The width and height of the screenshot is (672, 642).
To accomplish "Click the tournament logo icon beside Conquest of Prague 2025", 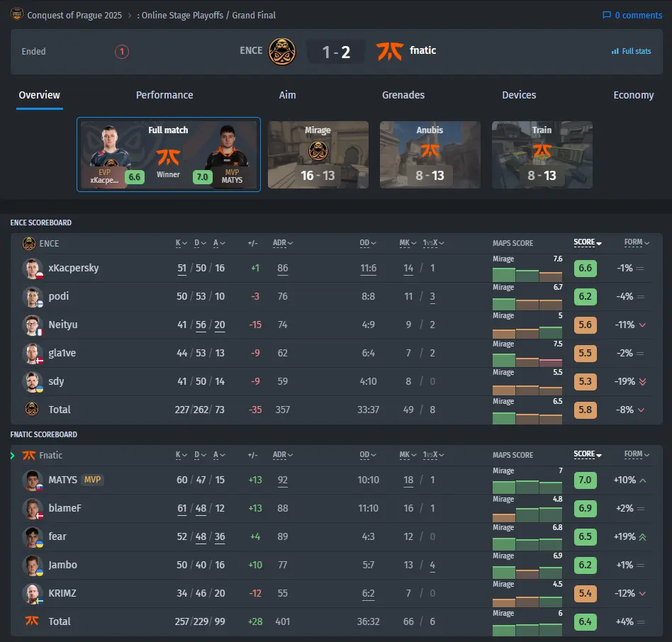I will tap(17, 14).
